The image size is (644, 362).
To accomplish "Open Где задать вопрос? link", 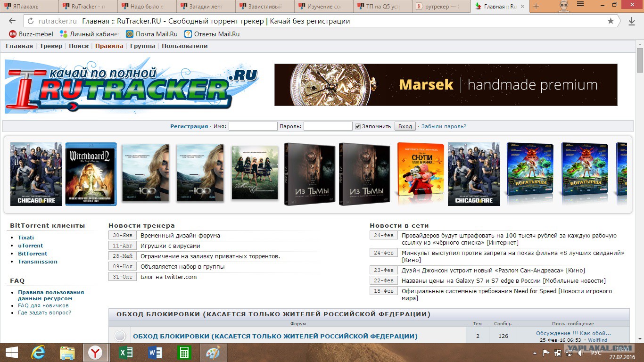I will (45, 313).
